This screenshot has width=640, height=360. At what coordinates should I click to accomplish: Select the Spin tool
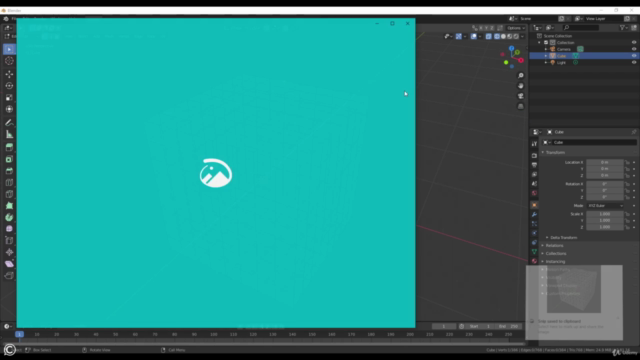coord(9,217)
